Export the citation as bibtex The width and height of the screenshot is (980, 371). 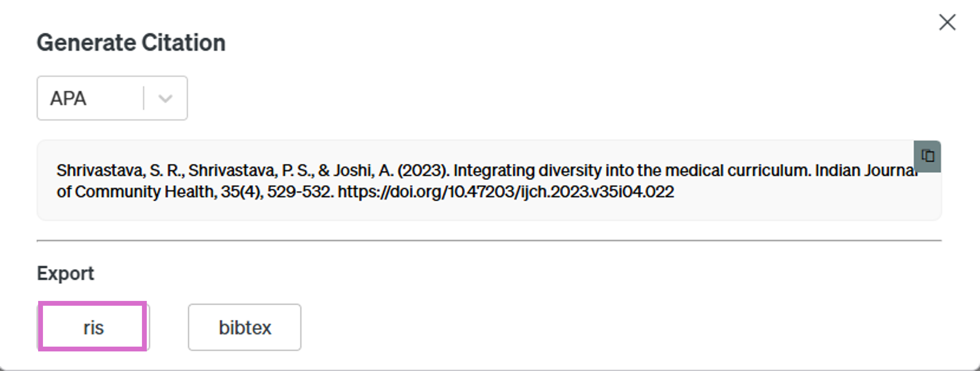(245, 327)
